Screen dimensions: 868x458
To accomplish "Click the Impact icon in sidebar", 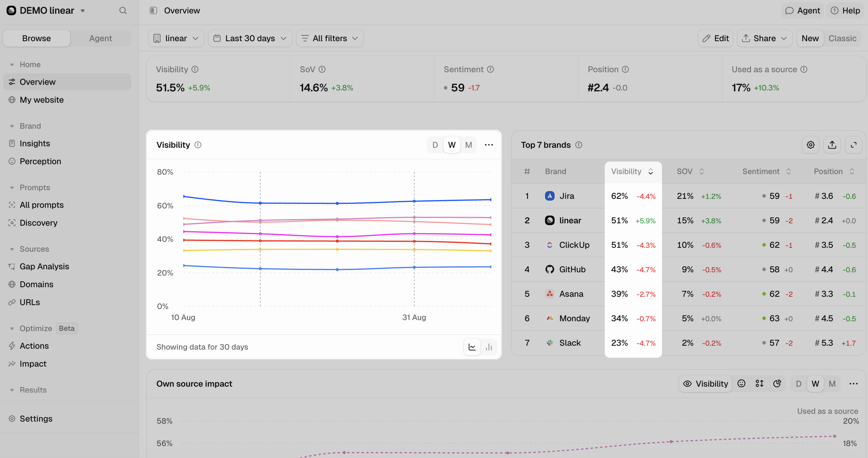I will (x=12, y=364).
